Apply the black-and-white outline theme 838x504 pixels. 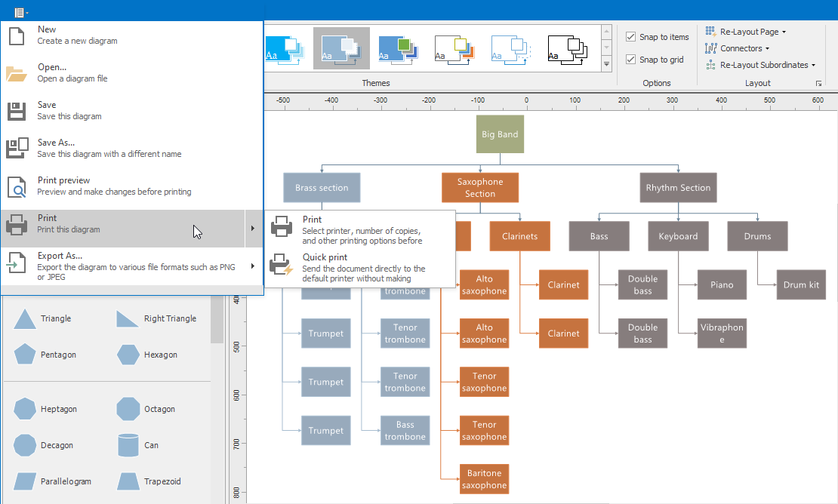pyautogui.click(x=567, y=48)
